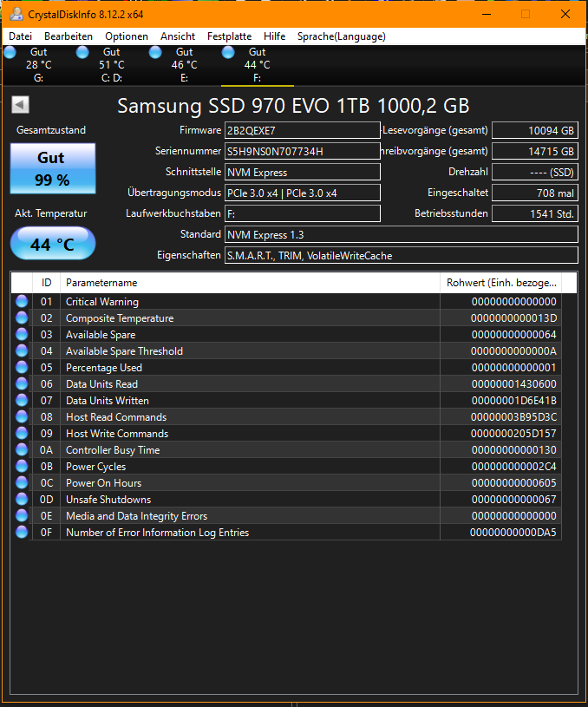The height and width of the screenshot is (707, 588).
Task: Click raw value 00000001430600
Action: click(514, 384)
